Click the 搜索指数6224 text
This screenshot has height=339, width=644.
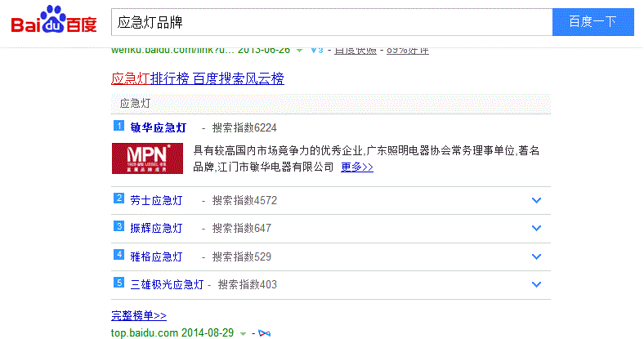point(244,128)
